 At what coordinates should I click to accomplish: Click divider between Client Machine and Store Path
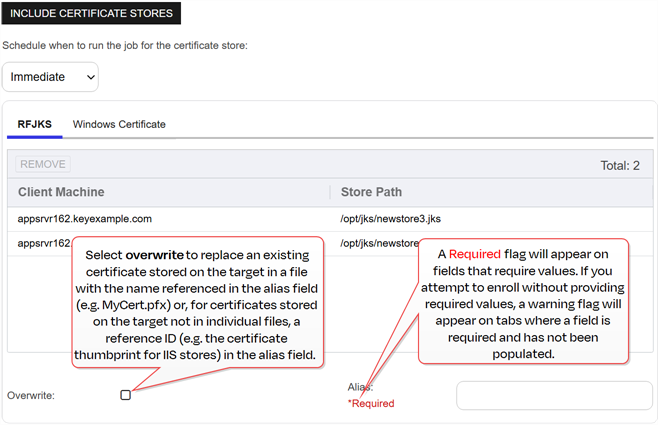tap(329, 191)
